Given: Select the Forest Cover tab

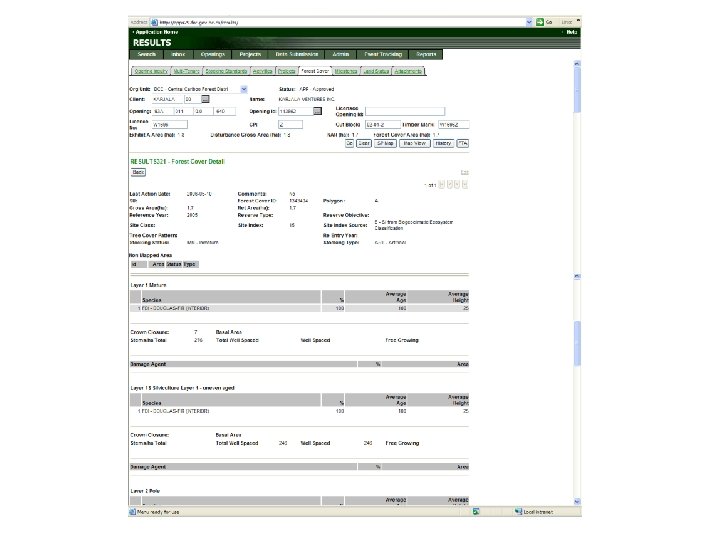Looking at the screenshot, I should click(315, 71).
